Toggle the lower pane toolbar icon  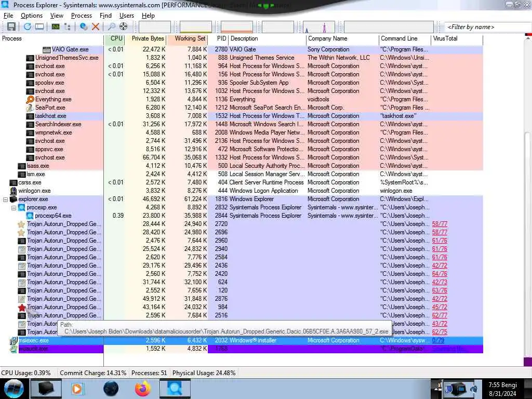[x=39, y=26]
